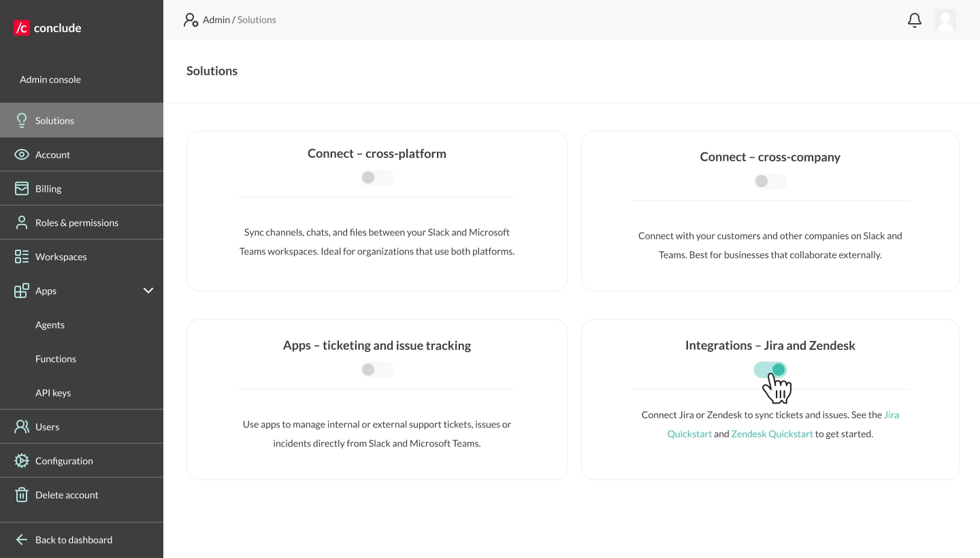Click the Back to dashboard arrow icon
Screen dimensions: 980x558
[x=22, y=540]
